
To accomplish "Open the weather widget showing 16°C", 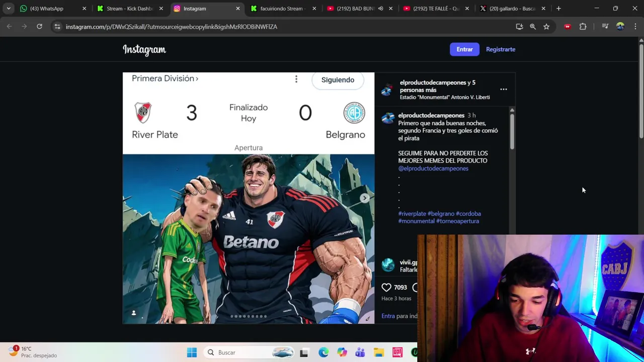I will click(x=33, y=352).
